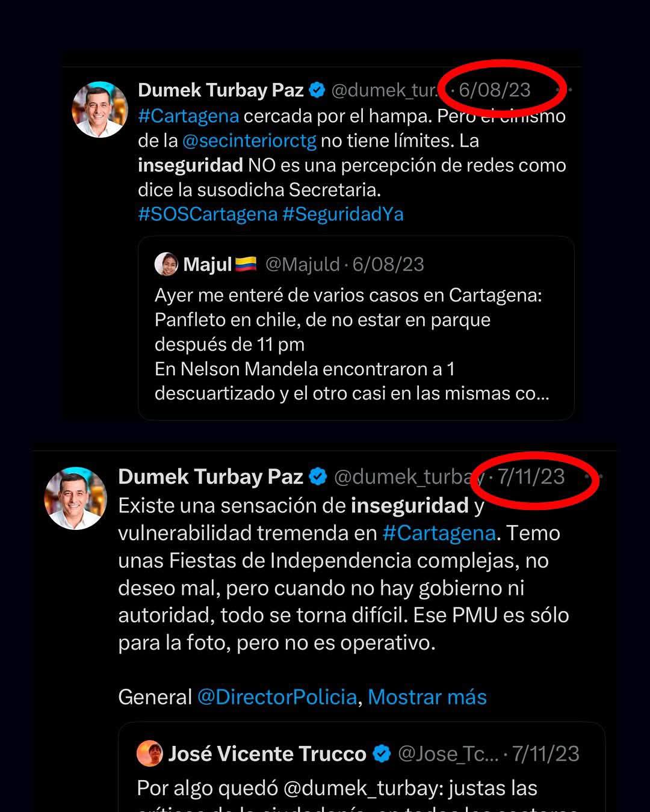Open the #SeguridadYa hashtag

click(343, 214)
